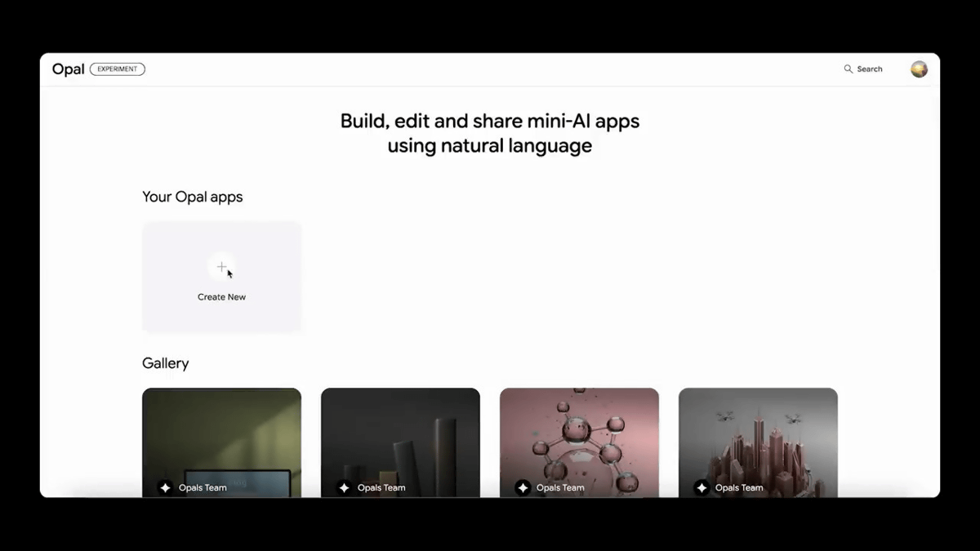Viewport: 980px width, 551px height.
Task: Open the pink molecule gallery card
Action: pyautogui.click(x=579, y=442)
